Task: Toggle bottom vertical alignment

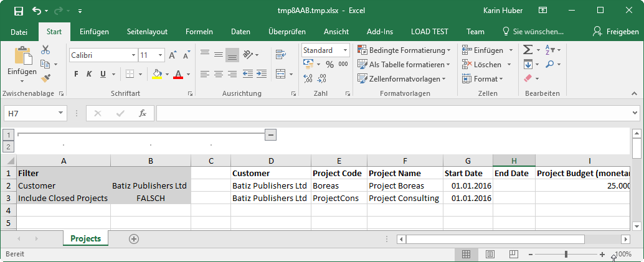Action: [x=232, y=54]
